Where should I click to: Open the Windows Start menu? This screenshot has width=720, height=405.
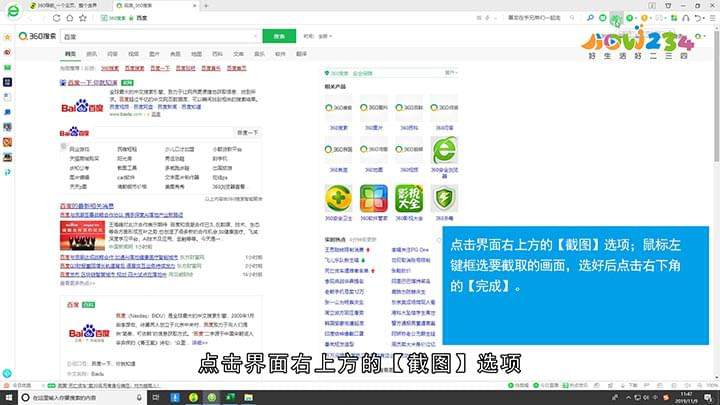coord(9,398)
